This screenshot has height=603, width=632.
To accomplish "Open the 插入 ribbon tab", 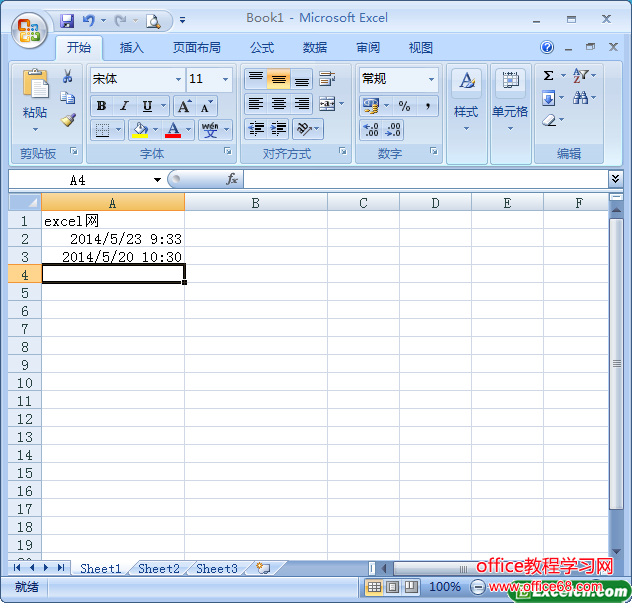I will pos(131,48).
